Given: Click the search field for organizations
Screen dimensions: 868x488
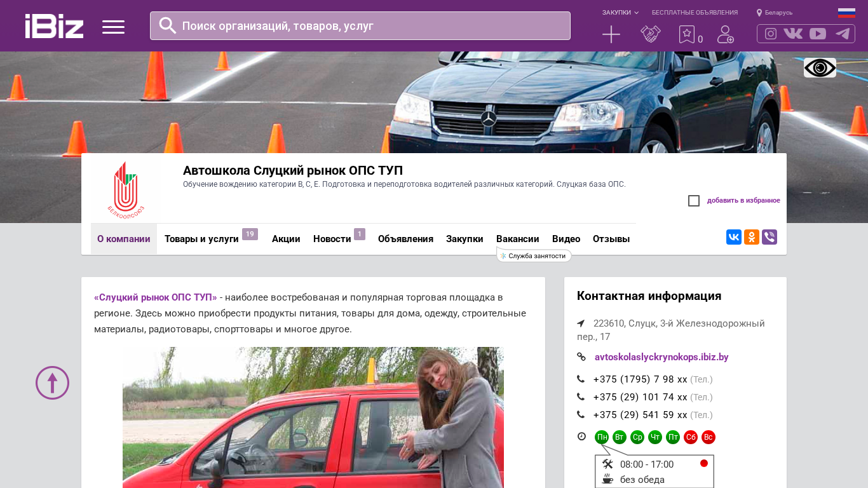Looking at the screenshot, I should 360,26.
